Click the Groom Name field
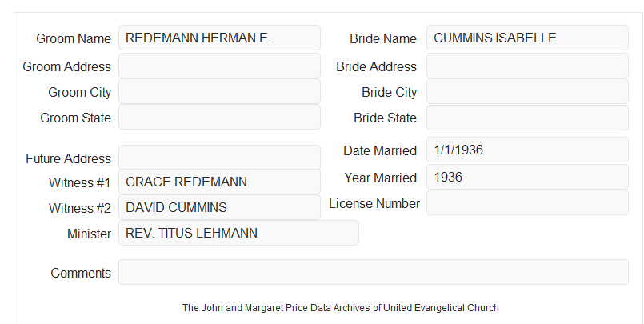644x324 pixels. (x=219, y=38)
